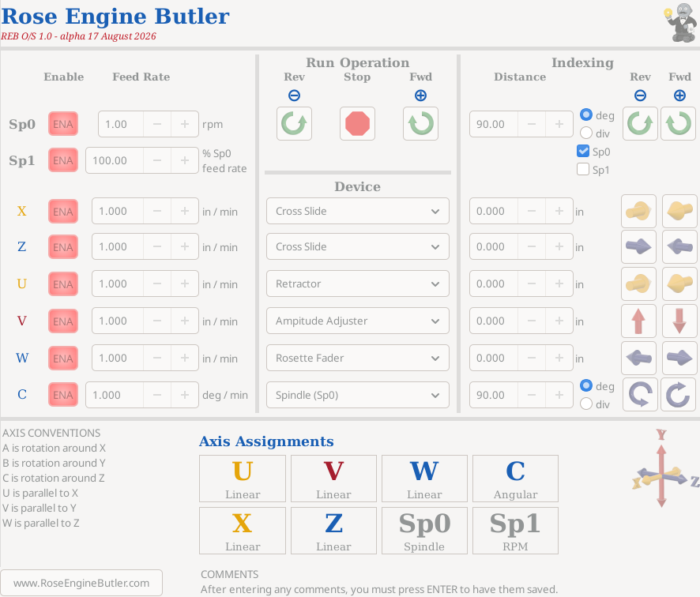Click the Z row reverse indexing arrow
This screenshot has height=597, width=700.
[x=638, y=246]
